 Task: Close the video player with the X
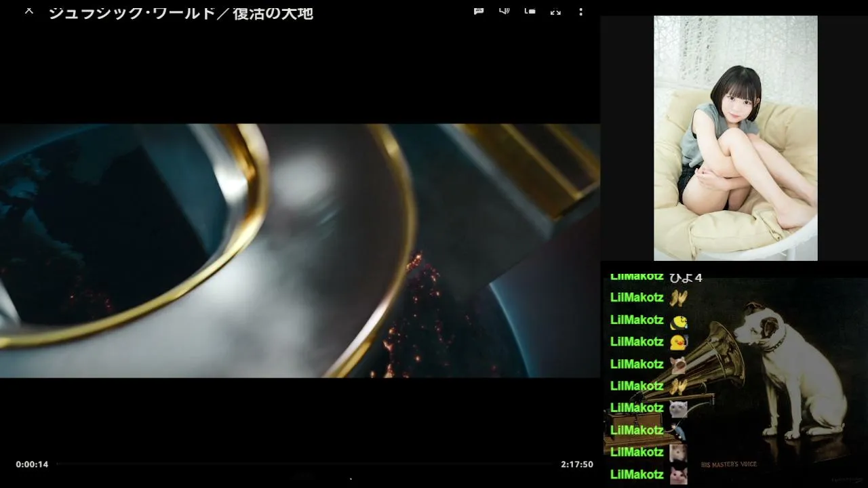click(x=29, y=11)
